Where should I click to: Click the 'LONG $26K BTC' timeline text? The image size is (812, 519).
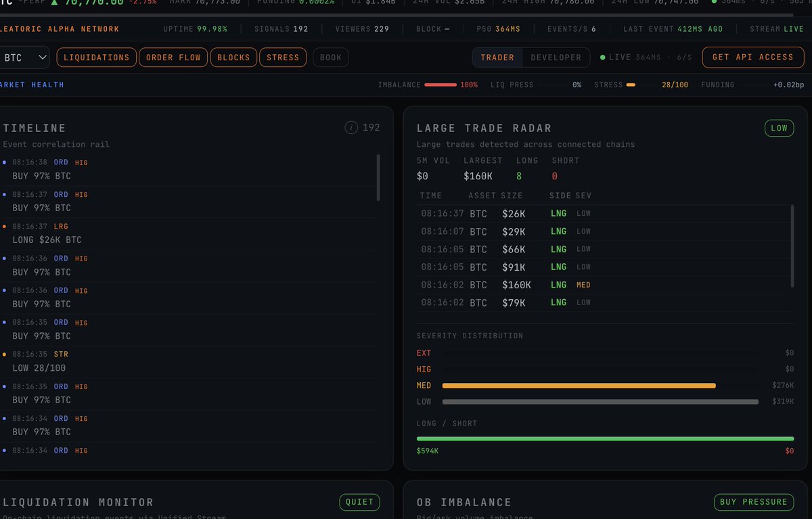47,240
